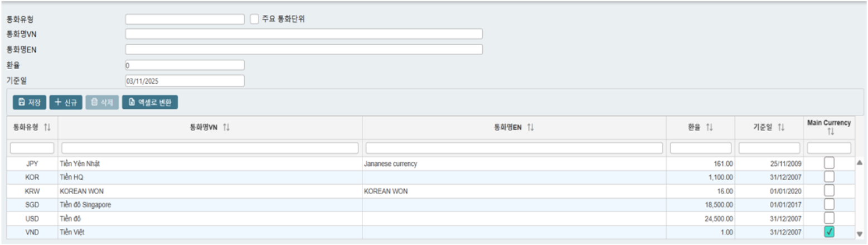The width and height of the screenshot is (868, 245).
Task: Select the KRW KOREAN WON row
Action: (x=223, y=191)
